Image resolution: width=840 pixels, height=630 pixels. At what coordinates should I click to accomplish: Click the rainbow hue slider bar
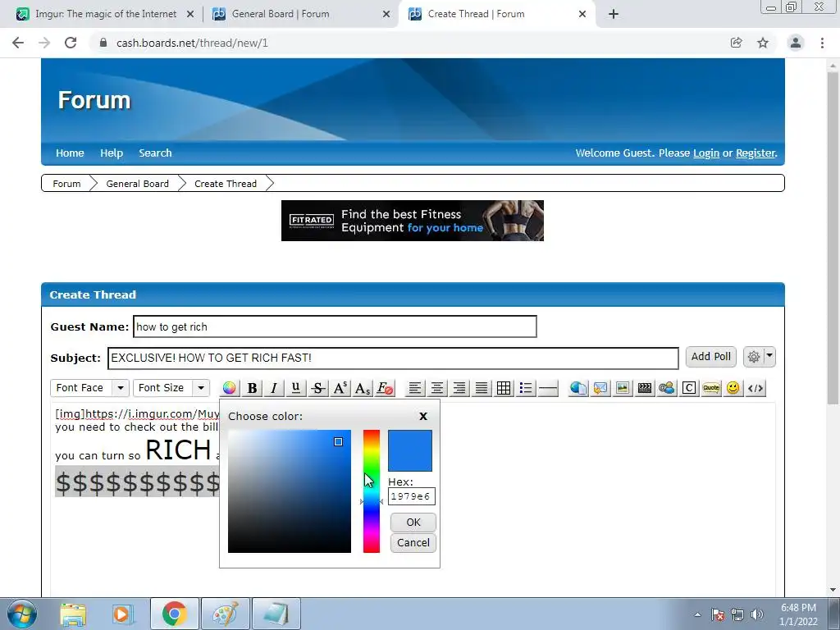[372, 491]
